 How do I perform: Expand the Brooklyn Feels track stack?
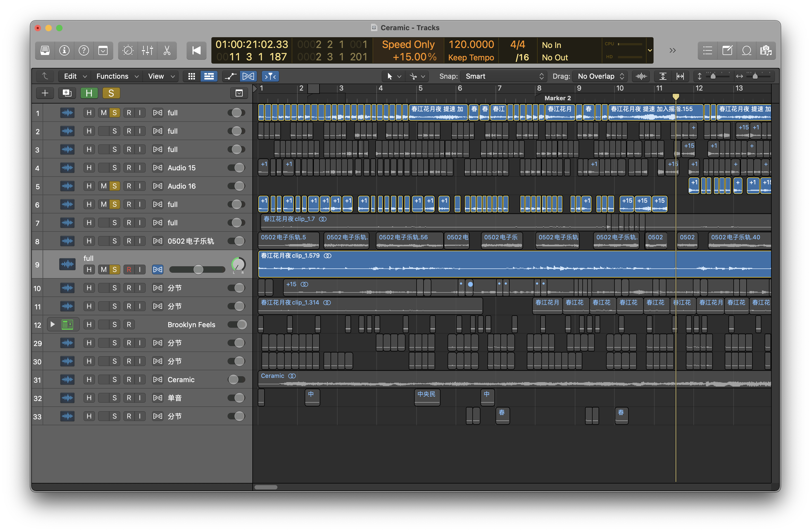coord(52,324)
